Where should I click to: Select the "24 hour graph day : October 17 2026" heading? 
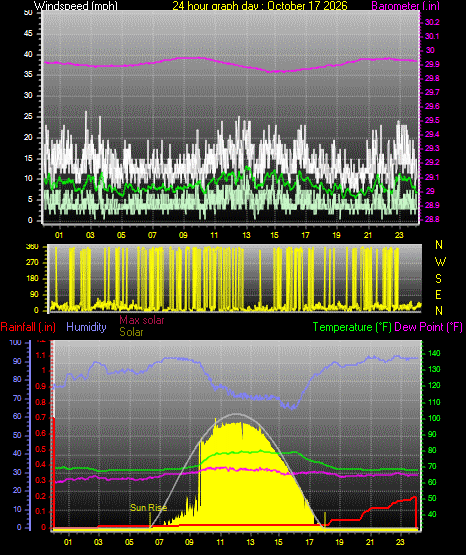click(260, 5)
